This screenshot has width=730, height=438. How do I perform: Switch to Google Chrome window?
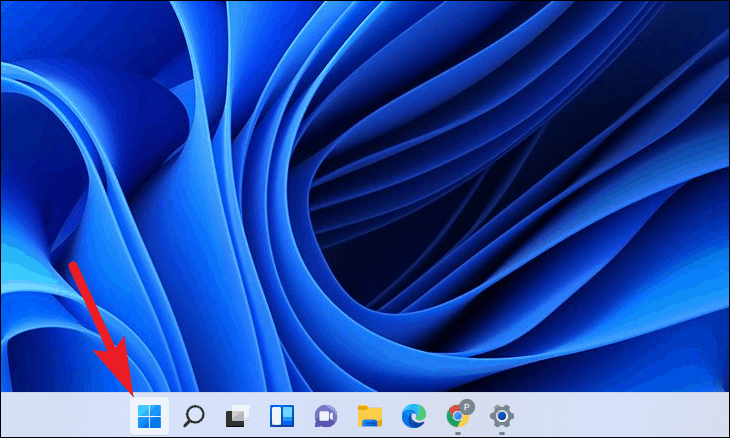point(460,414)
